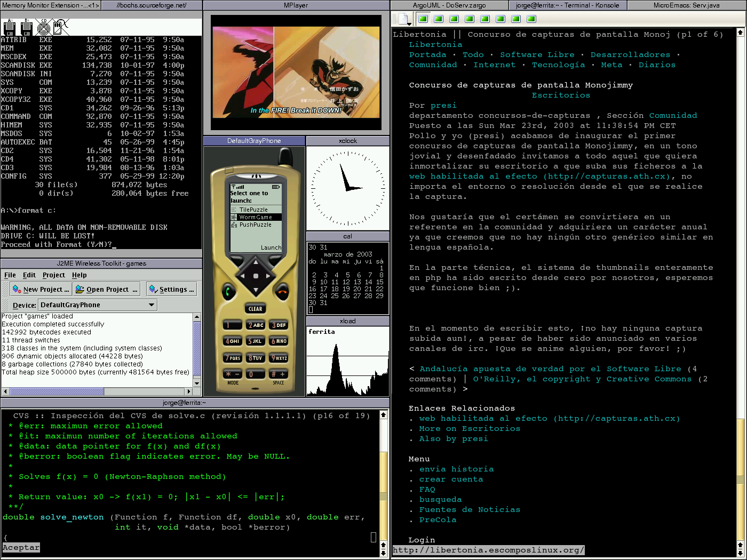The width and height of the screenshot is (747, 560).
Task: Select PushPuzzle in the phone launch list
Action: tap(256, 225)
